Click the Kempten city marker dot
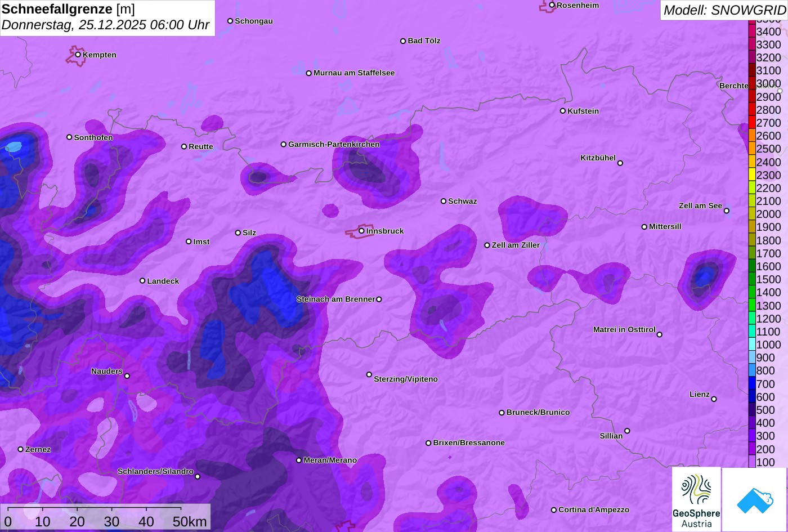This screenshot has height=532, width=788. click(x=78, y=55)
